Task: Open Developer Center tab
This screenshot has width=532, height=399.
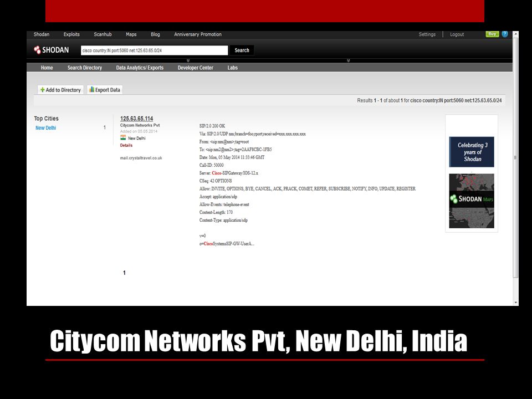Action: tap(196, 68)
